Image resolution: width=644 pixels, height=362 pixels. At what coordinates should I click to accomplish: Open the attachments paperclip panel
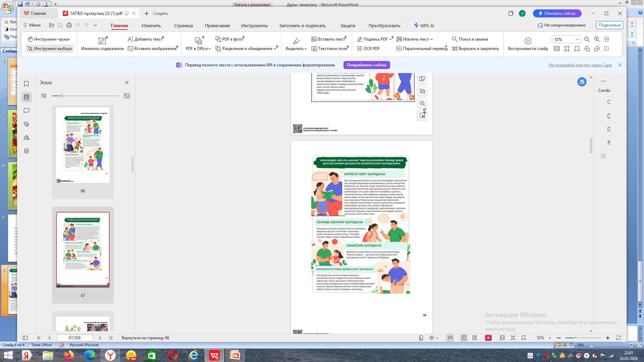point(26,124)
